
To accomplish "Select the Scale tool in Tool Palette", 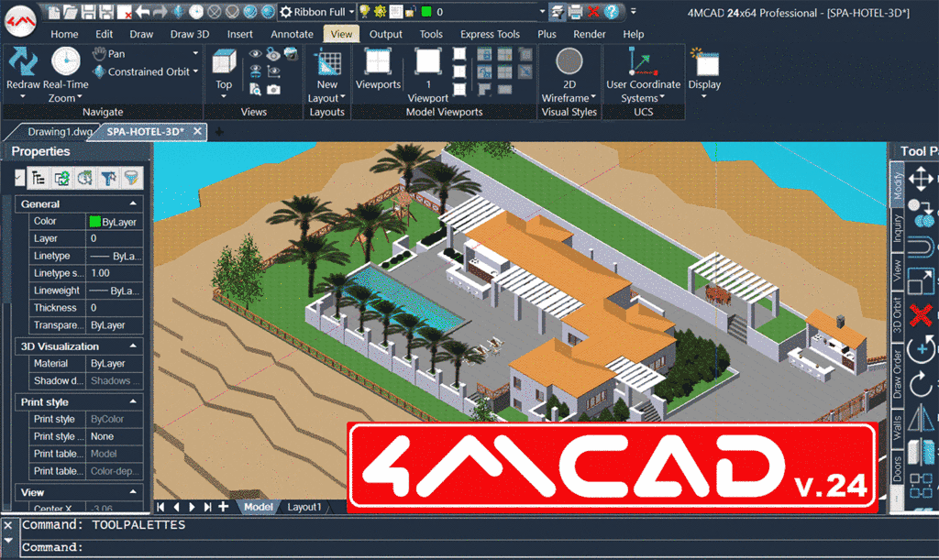I will [x=921, y=281].
